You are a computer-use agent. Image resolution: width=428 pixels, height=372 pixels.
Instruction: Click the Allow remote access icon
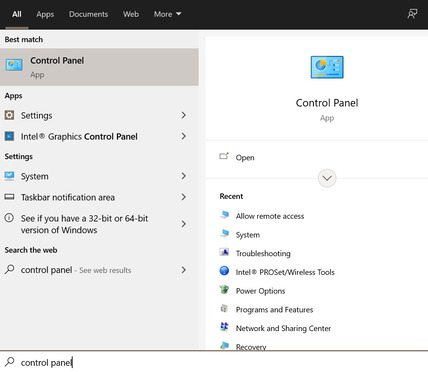click(x=225, y=215)
